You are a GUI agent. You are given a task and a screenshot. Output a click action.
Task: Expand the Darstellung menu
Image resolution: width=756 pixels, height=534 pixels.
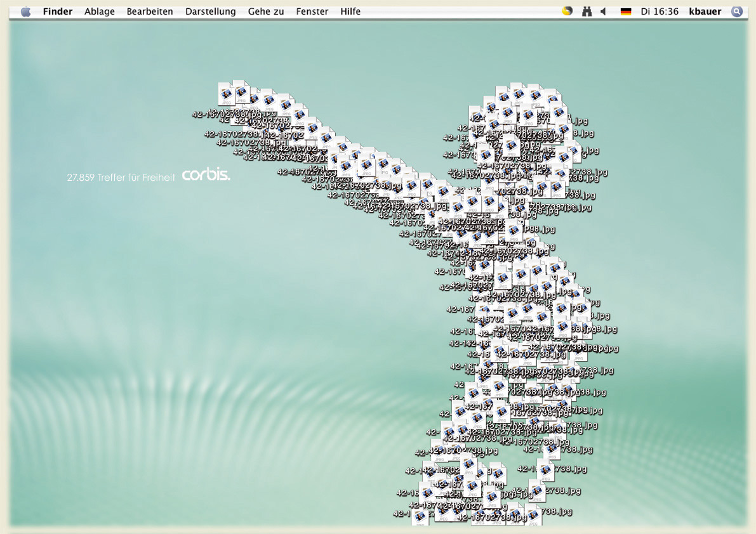tap(210, 11)
